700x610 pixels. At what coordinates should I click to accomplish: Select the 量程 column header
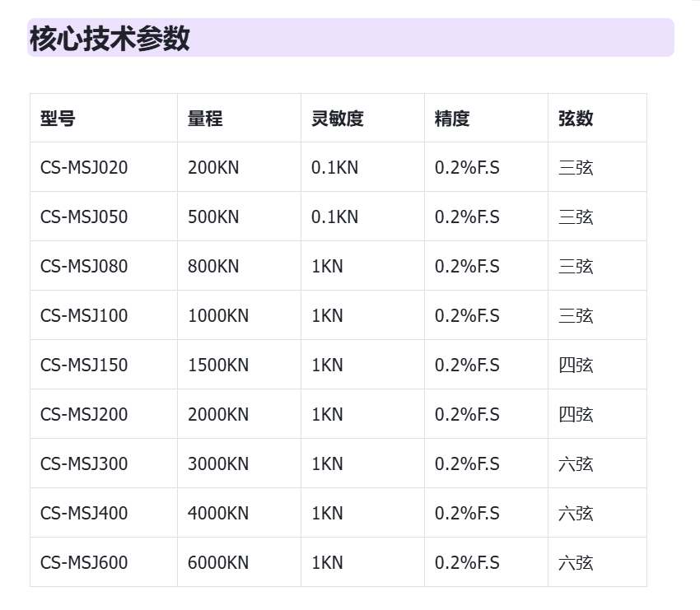(205, 119)
